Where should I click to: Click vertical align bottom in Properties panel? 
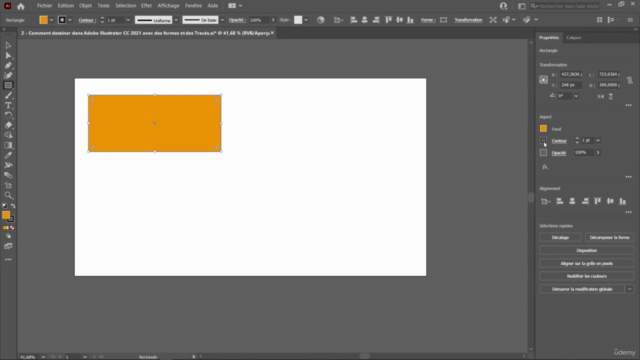[x=622, y=201]
